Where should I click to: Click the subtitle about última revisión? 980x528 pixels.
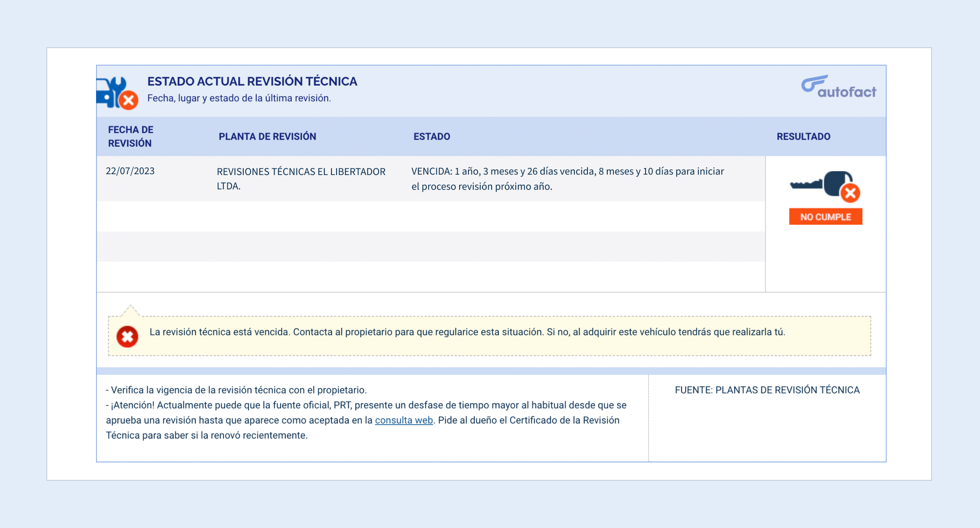[x=239, y=98]
